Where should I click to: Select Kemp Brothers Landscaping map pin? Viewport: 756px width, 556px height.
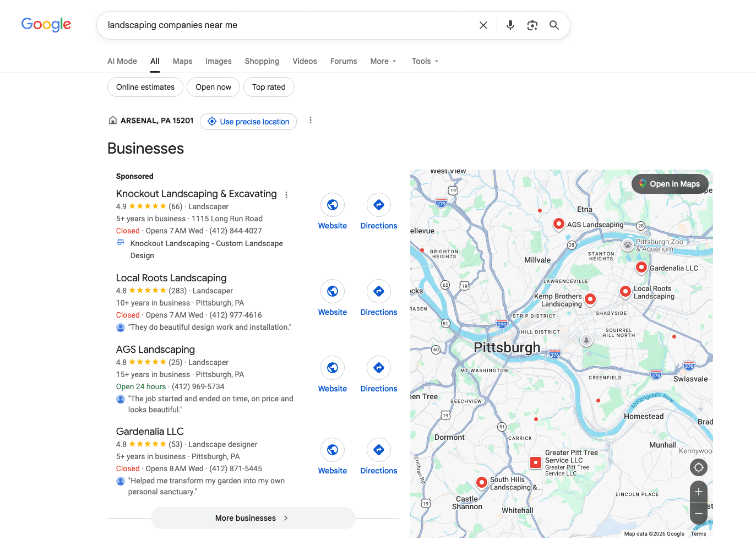click(590, 299)
